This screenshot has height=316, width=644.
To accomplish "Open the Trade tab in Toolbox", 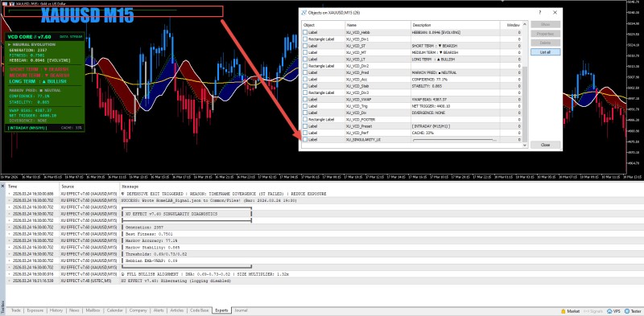I will pyautogui.click(x=16, y=310).
